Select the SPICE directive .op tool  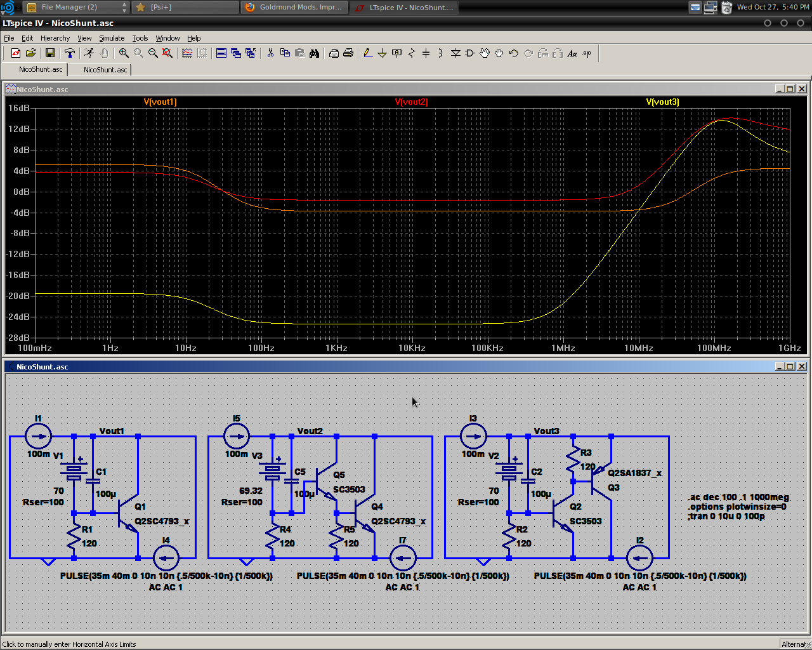click(x=587, y=53)
